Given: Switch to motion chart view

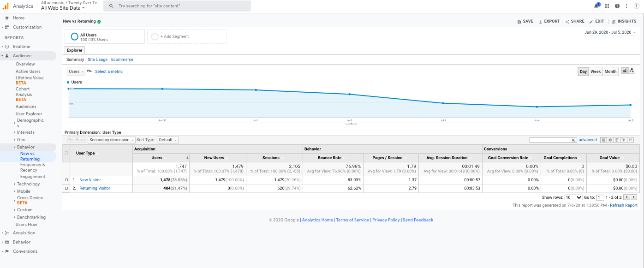Looking at the screenshot, I should point(632,71).
